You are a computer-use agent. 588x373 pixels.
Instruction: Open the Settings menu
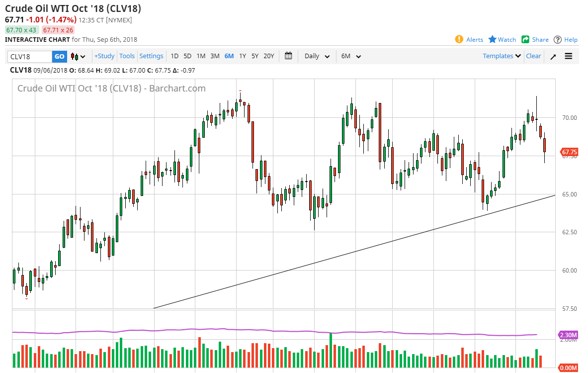[x=151, y=56]
